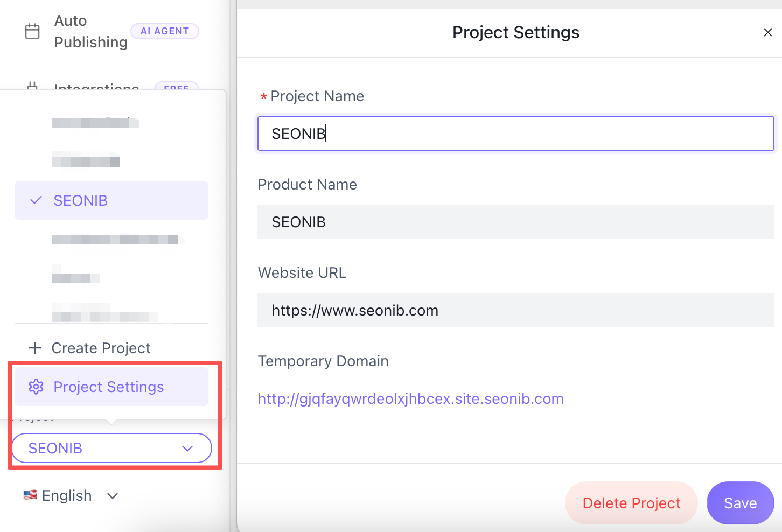Click the AI AGENT badge
Viewport: 782px width, 532px height.
point(165,31)
